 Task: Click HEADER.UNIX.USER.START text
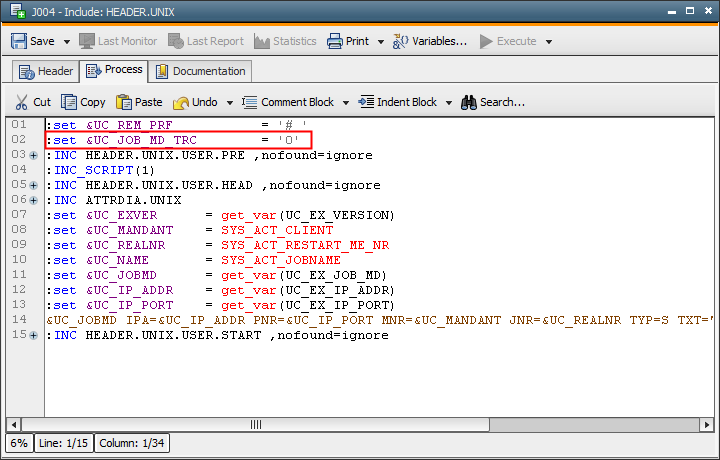[173, 336]
